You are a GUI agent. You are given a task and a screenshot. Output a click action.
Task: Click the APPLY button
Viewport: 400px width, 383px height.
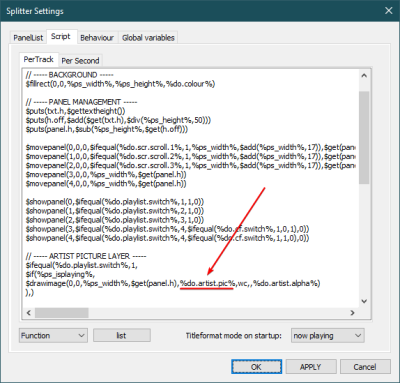click(310, 367)
